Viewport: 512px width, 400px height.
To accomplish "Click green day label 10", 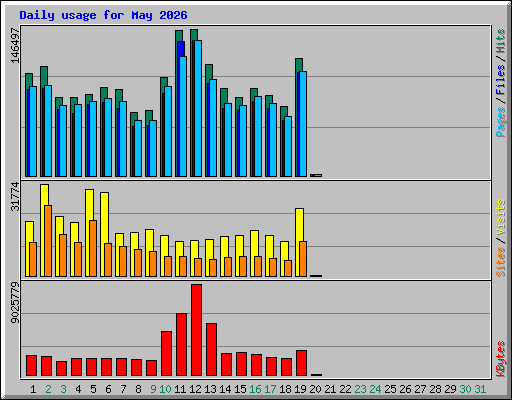I will (165, 389).
